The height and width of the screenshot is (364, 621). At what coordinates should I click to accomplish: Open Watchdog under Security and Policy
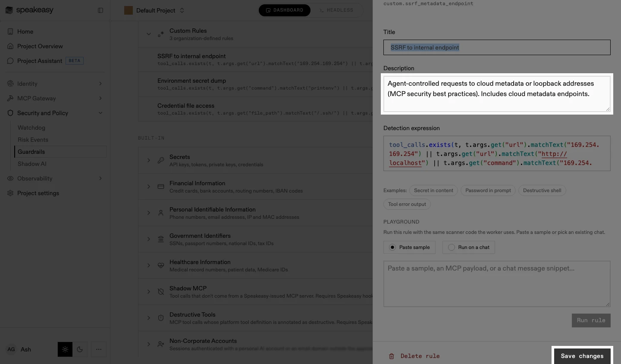[31, 128]
